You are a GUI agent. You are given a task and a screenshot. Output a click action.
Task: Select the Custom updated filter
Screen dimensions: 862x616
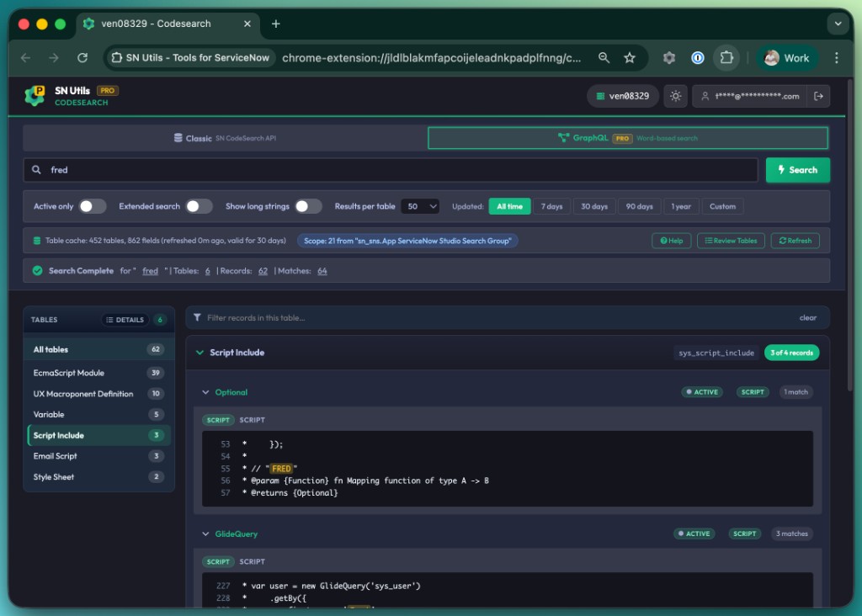[722, 207]
